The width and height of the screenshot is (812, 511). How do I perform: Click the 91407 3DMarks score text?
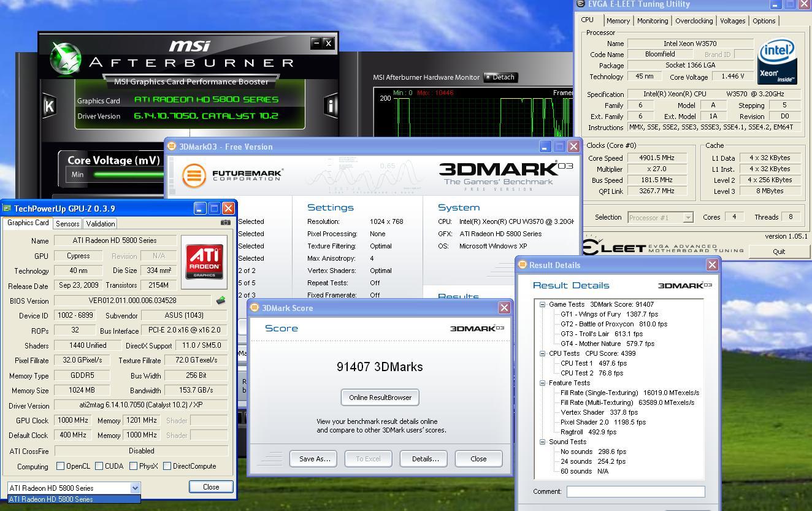pyautogui.click(x=380, y=367)
